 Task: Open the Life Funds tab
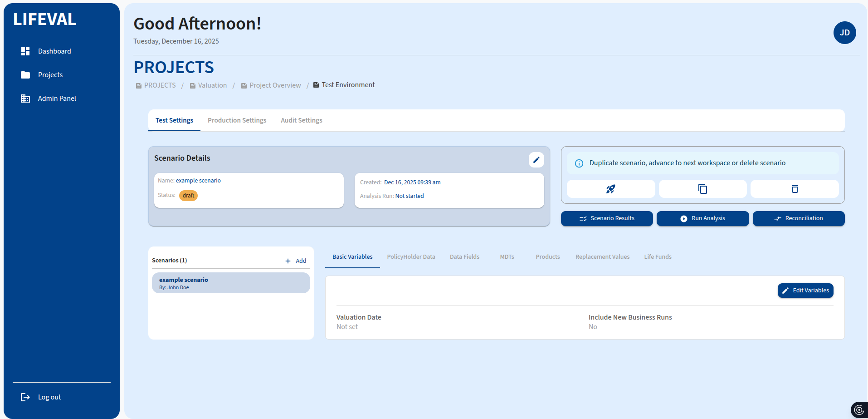pos(658,257)
